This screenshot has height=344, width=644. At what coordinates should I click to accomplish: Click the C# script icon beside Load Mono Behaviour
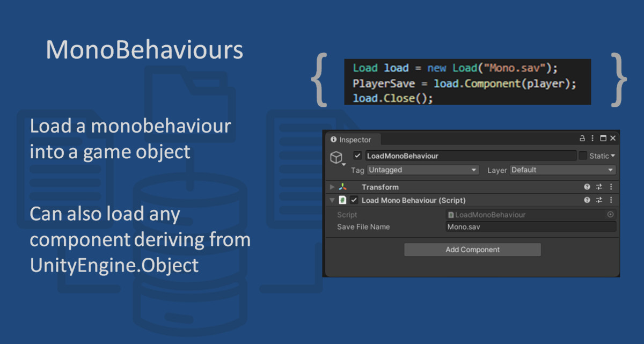(x=342, y=200)
